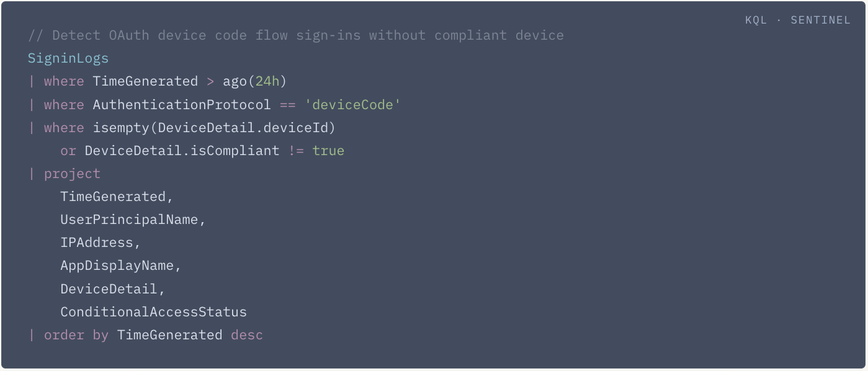Click TimeGenerated on the order by line
Viewport: 868px width, 371px height.
coord(169,335)
